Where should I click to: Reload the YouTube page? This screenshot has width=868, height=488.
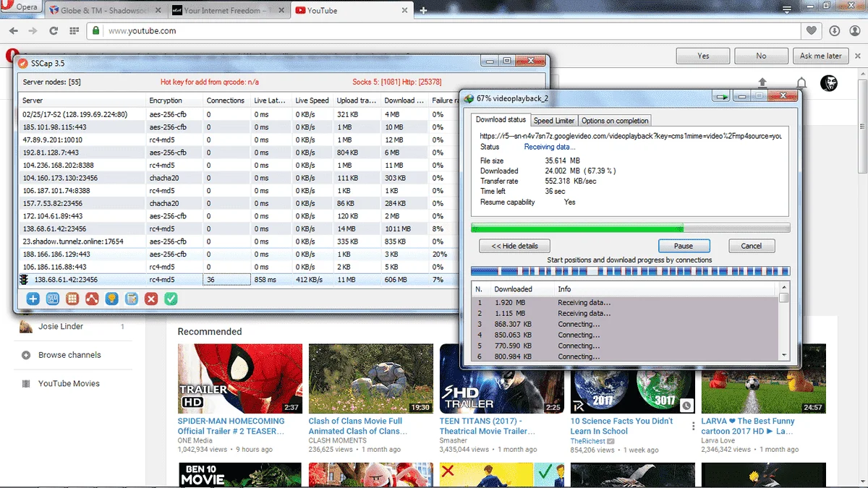click(x=53, y=31)
